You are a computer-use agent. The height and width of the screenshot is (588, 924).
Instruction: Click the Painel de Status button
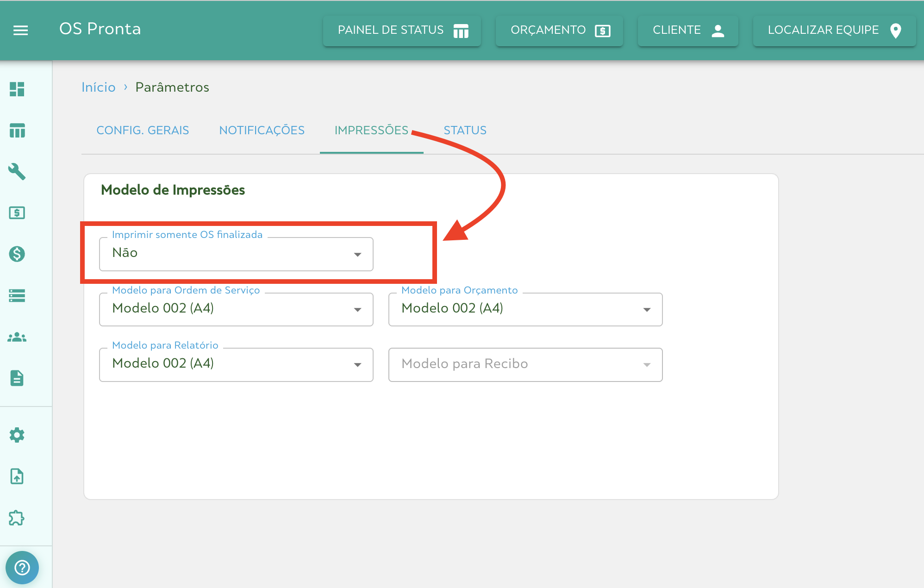(402, 31)
